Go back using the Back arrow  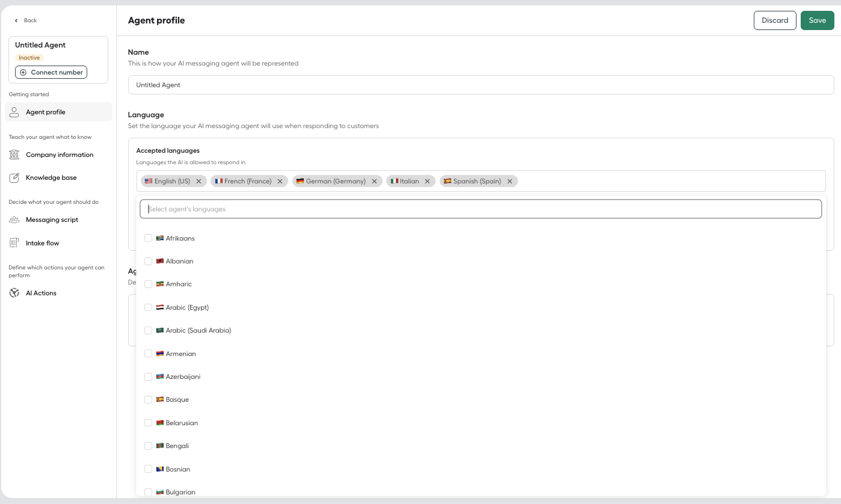click(x=16, y=20)
